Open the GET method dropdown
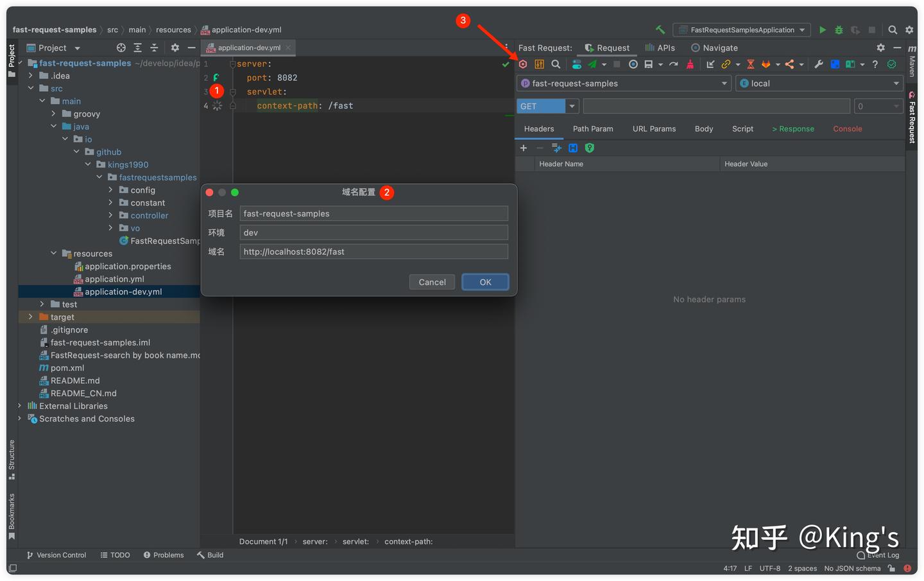This screenshot has width=924, height=581. 547,107
